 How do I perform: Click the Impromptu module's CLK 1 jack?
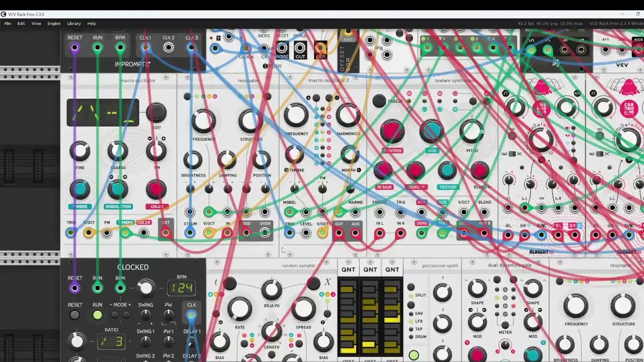pyautogui.click(x=145, y=48)
